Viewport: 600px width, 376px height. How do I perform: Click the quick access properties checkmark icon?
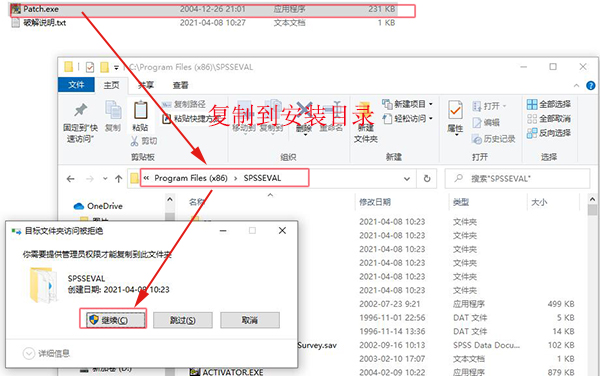90,67
